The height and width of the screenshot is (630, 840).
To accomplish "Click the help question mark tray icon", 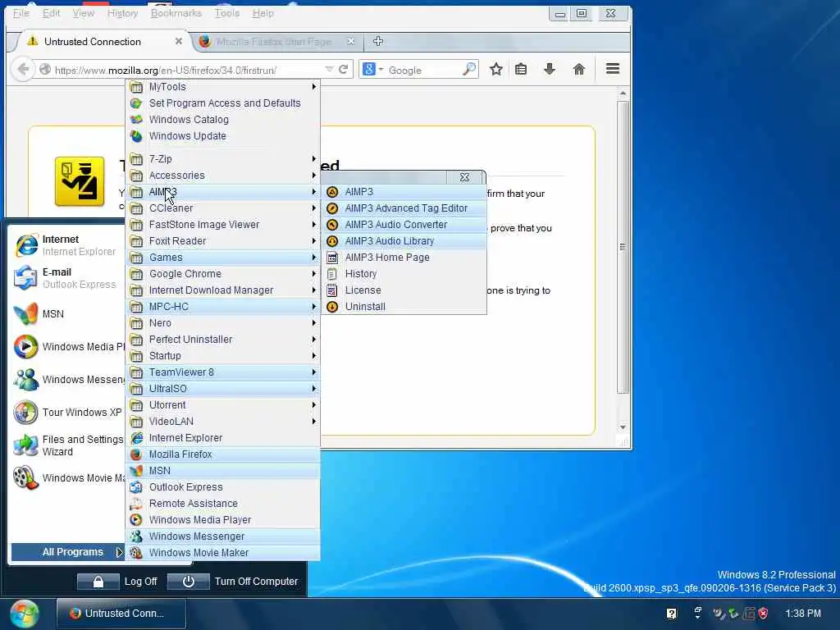I will 671,614.
